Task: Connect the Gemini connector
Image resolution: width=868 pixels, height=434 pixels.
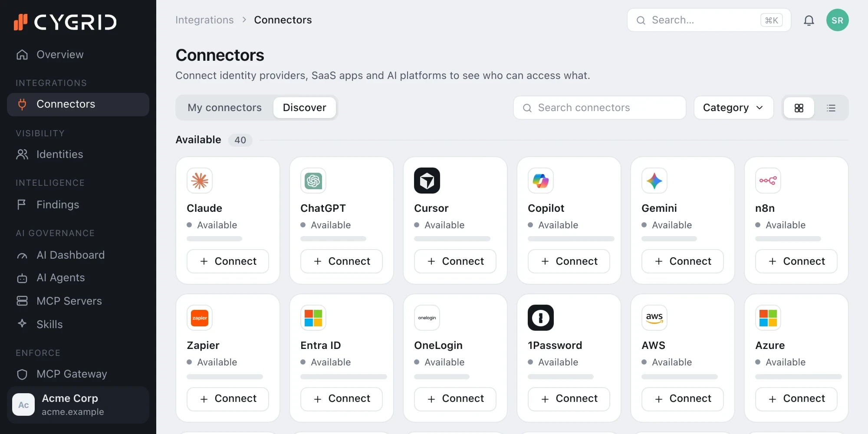Action: (x=683, y=261)
